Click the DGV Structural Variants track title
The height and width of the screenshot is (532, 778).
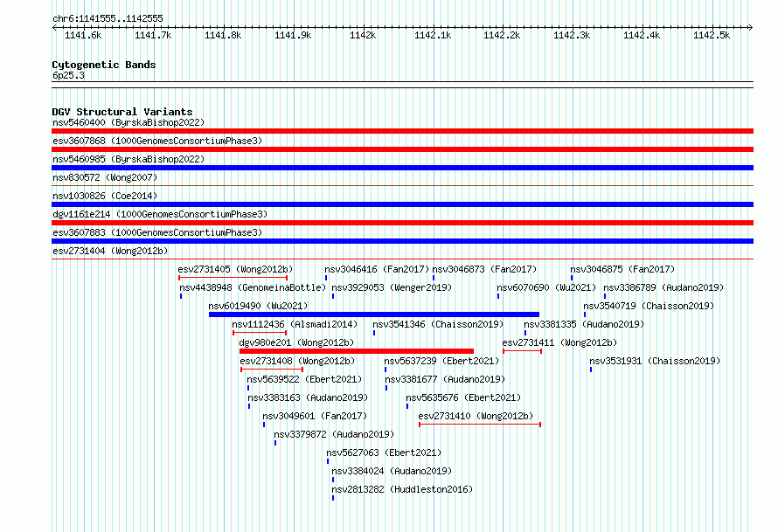(122, 112)
